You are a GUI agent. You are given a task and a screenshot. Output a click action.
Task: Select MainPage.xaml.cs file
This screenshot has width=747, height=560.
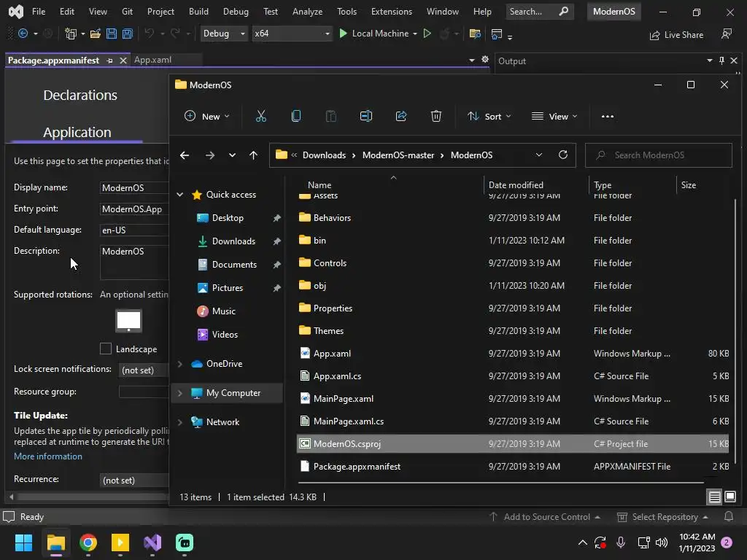[x=513, y=421]
